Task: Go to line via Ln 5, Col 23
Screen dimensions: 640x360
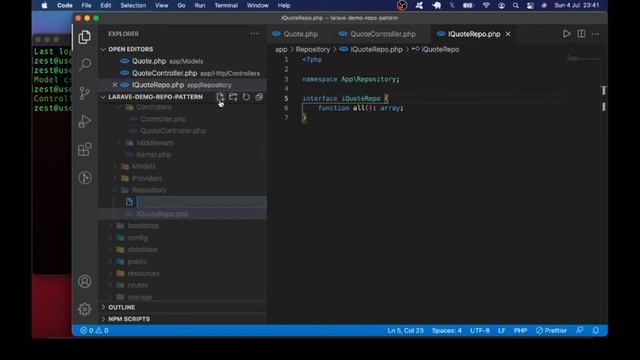Action: (405, 330)
